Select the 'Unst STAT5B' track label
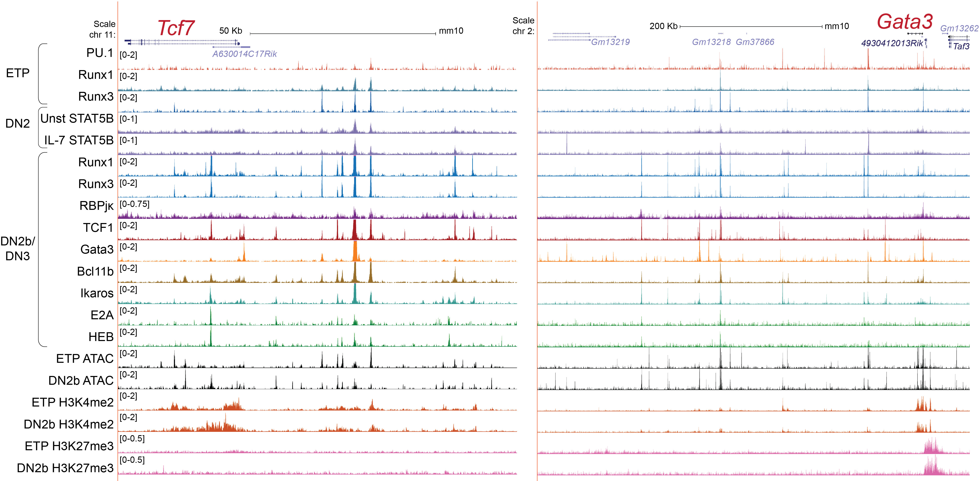Screen dimensions: 980x481 click(x=77, y=118)
